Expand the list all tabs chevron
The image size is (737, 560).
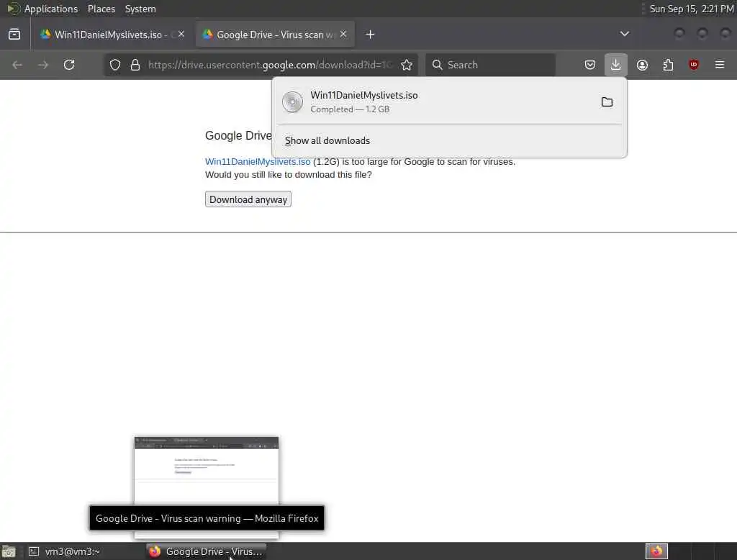[624, 34]
